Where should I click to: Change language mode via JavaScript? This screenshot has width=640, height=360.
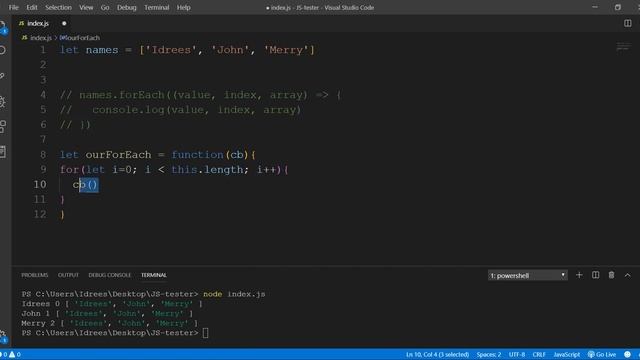point(566,354)
